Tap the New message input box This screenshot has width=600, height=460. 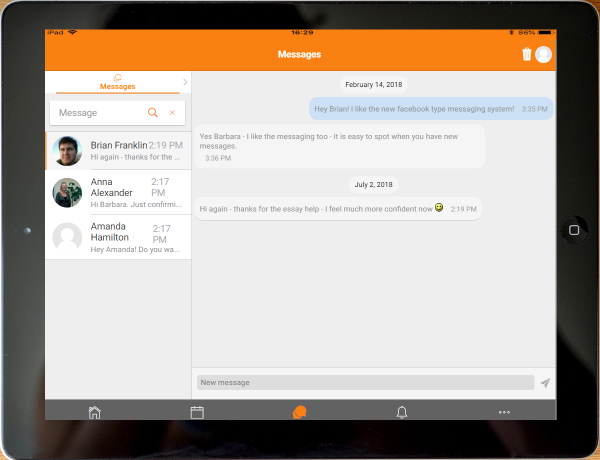[x=365, y=383]
